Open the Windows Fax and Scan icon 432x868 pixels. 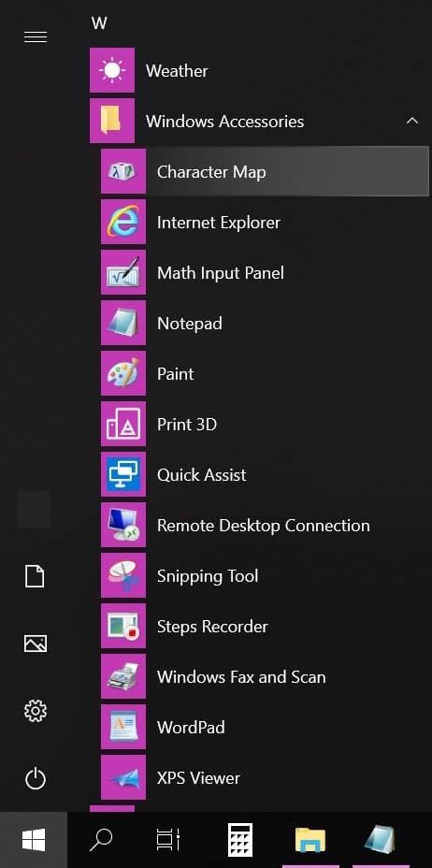122,676
